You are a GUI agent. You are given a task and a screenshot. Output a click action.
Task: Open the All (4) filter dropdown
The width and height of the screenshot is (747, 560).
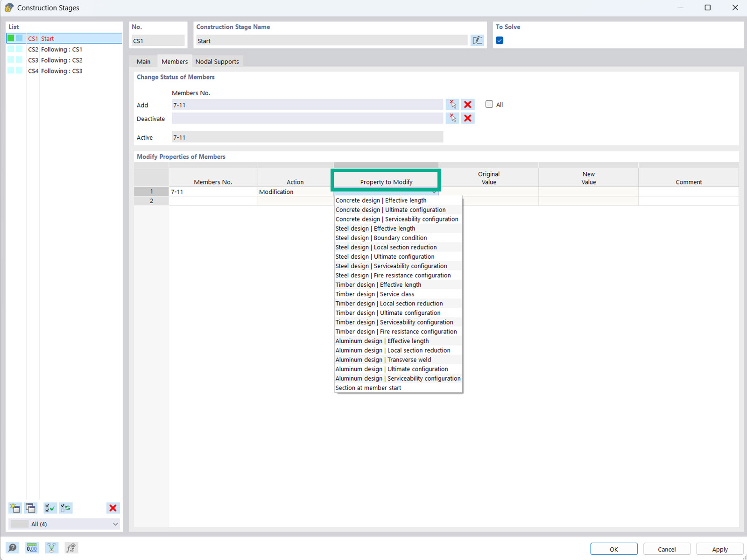64,524
